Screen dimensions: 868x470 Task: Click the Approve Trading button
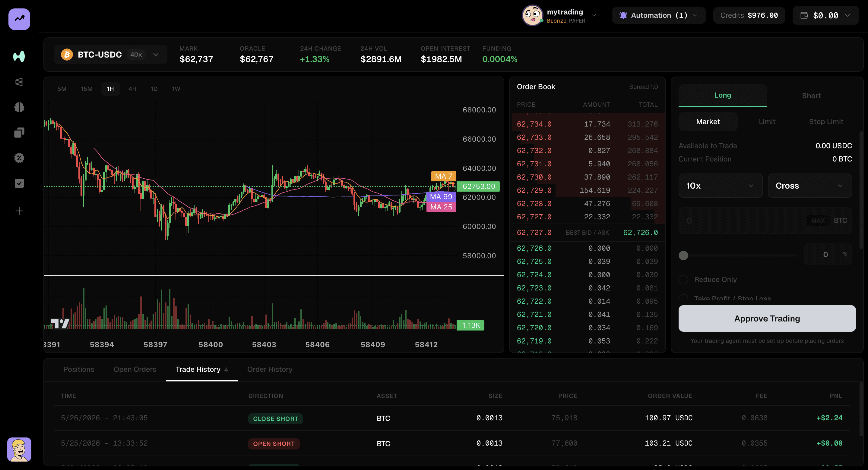coord(767,318)
